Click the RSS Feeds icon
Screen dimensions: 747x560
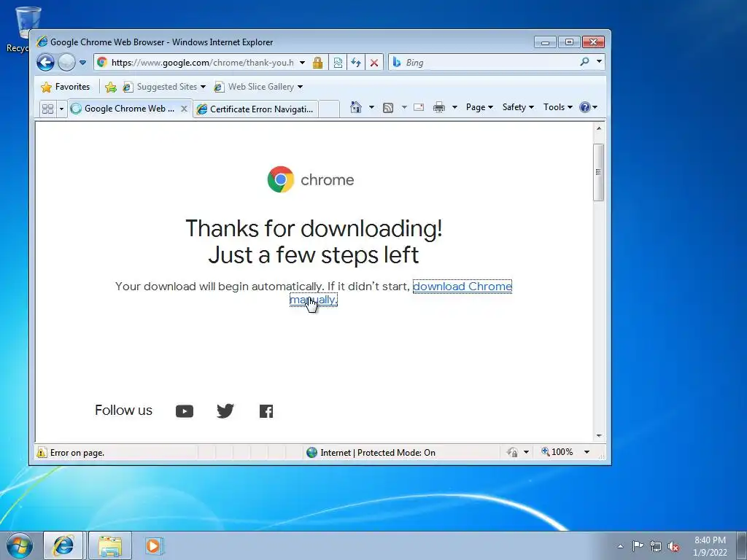pos(388,108)
